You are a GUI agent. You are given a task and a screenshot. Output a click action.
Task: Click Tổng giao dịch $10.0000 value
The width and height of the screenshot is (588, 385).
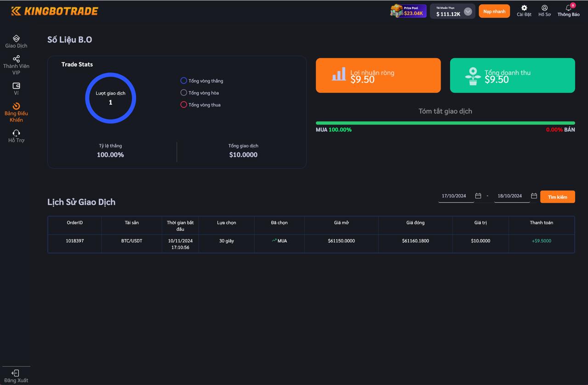click(x=243, y=155)
